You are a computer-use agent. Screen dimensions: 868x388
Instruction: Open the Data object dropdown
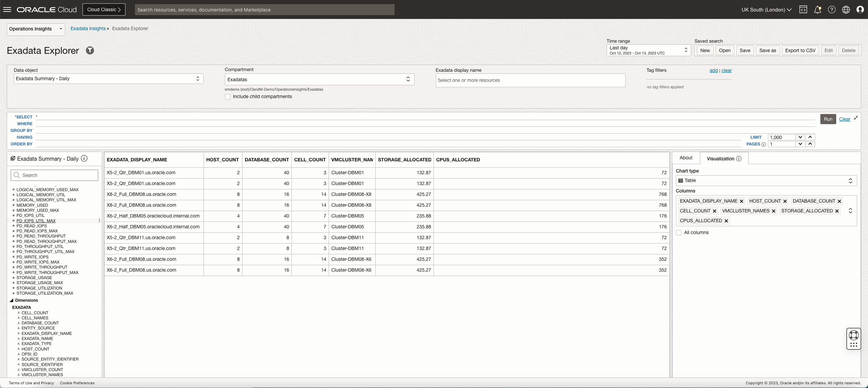108,78
